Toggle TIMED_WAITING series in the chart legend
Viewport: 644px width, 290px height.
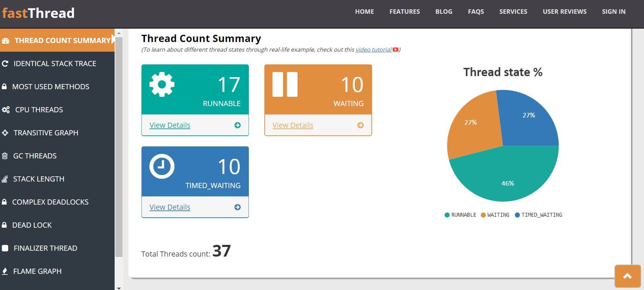[538, 215]
